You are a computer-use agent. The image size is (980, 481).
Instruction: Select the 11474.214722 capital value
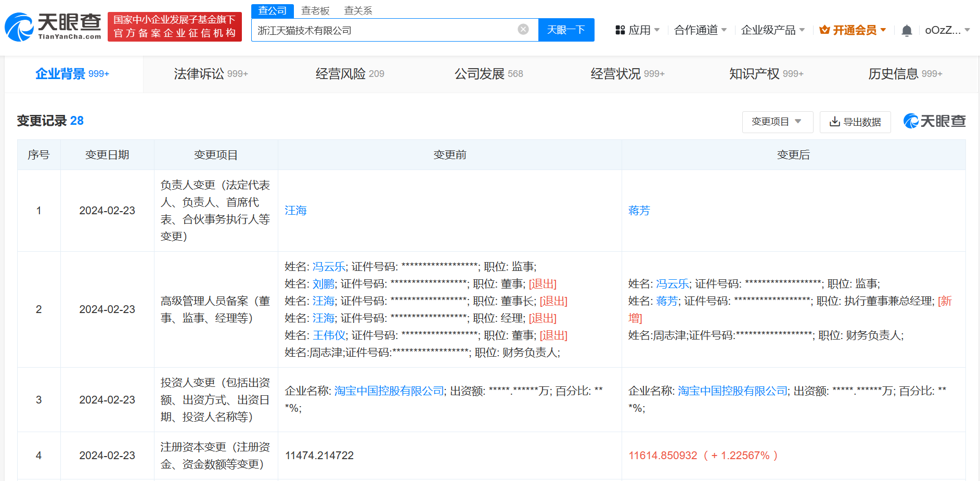pos(319,456)
